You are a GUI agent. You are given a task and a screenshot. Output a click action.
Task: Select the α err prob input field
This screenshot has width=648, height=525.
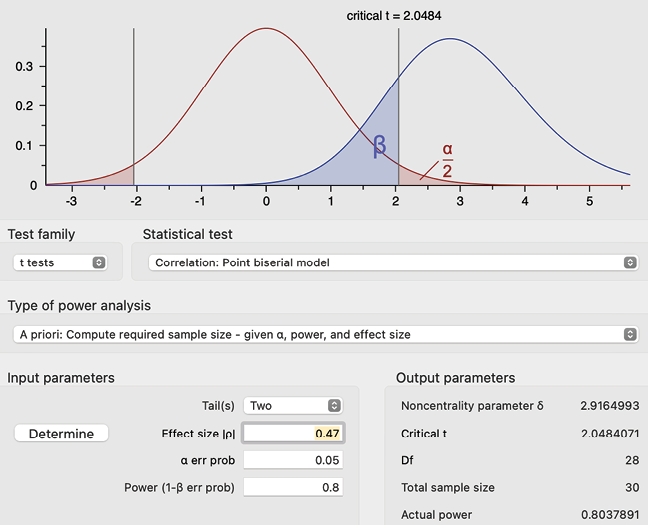pyautogui.click(x=293, y=460)
